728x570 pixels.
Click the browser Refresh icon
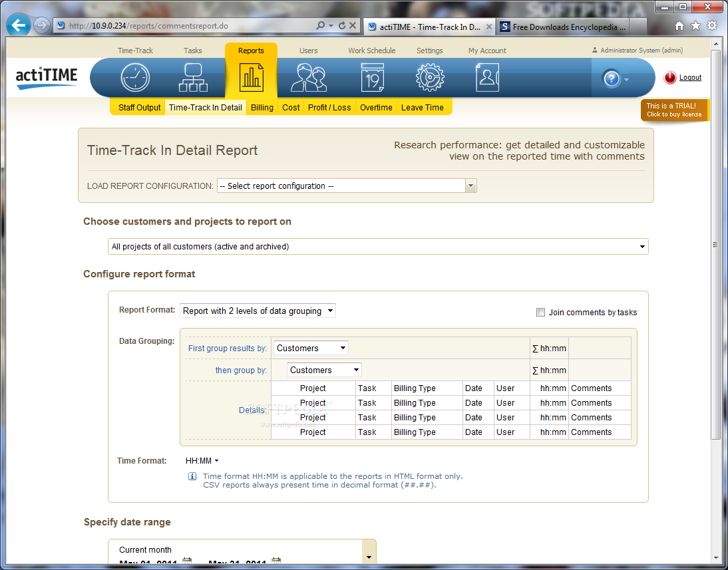click(342, 25)
